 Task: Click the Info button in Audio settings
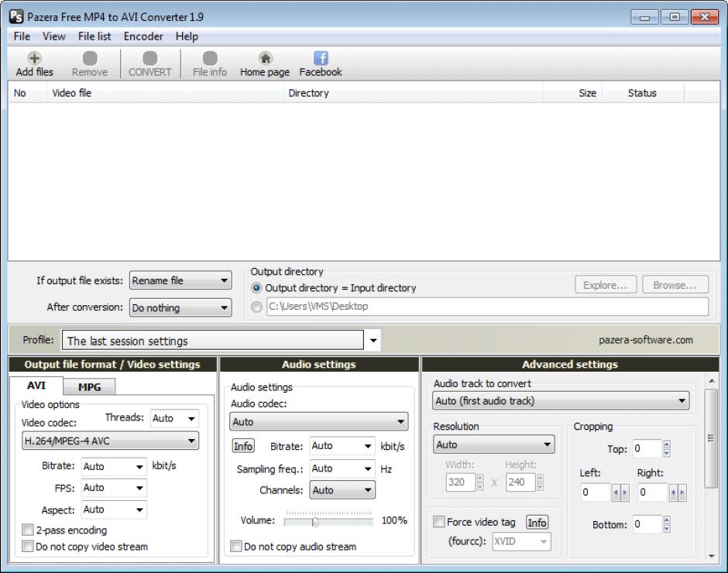pyautogui.click(x=243, y=446)
